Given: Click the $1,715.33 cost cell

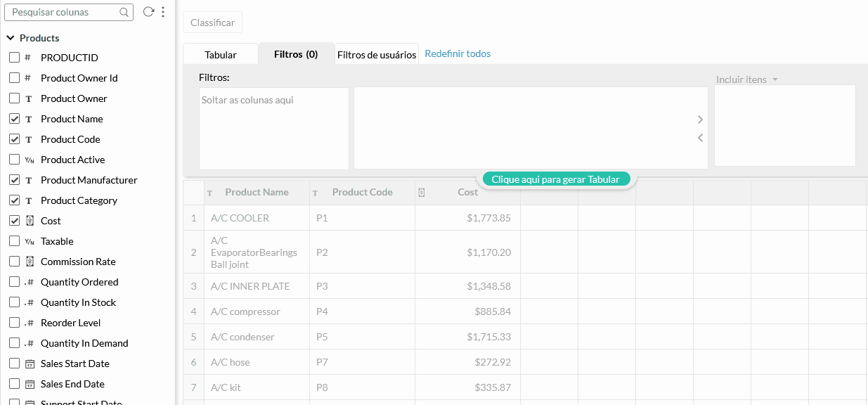Looking at the screenshot, I should pos(467,337).
